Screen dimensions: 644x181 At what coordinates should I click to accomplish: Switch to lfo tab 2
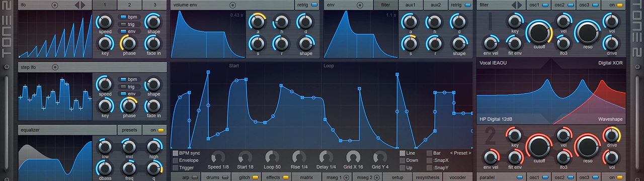click(129, 5)
